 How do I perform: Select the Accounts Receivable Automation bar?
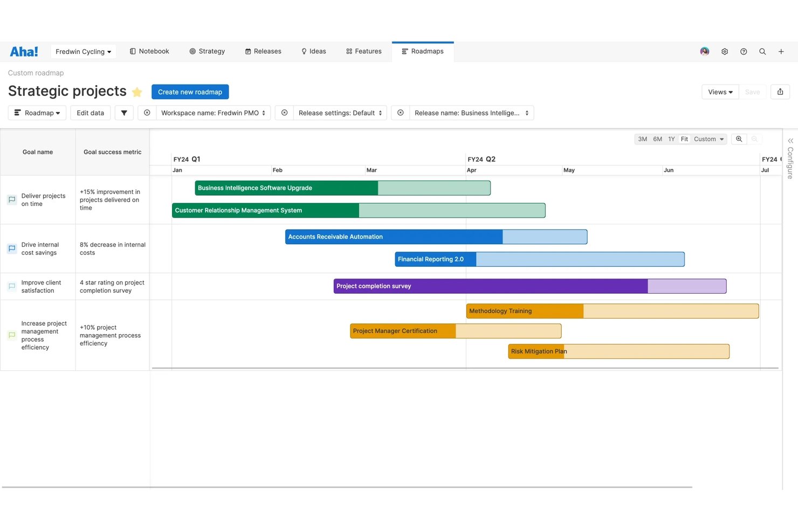(436, 237)
